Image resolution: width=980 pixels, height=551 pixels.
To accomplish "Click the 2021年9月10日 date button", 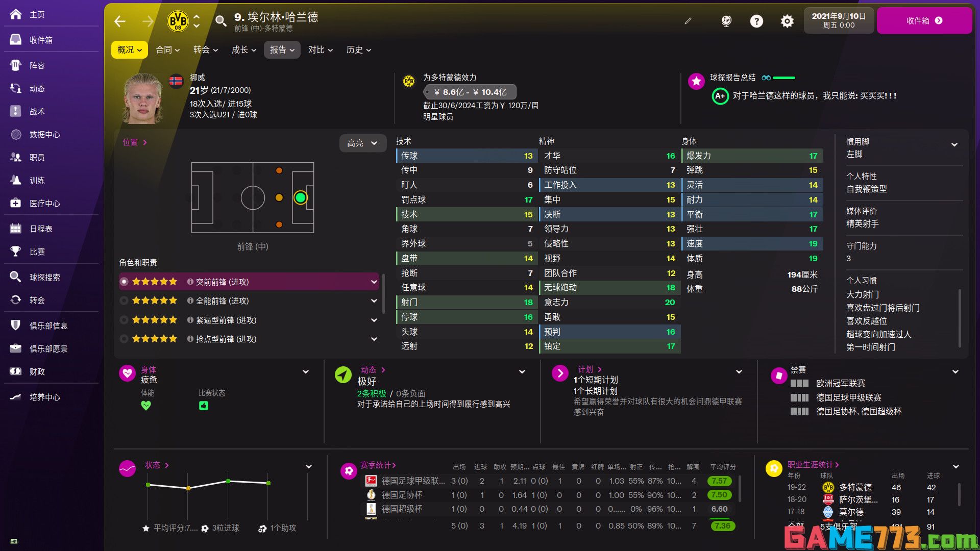I will coord(839,20).
